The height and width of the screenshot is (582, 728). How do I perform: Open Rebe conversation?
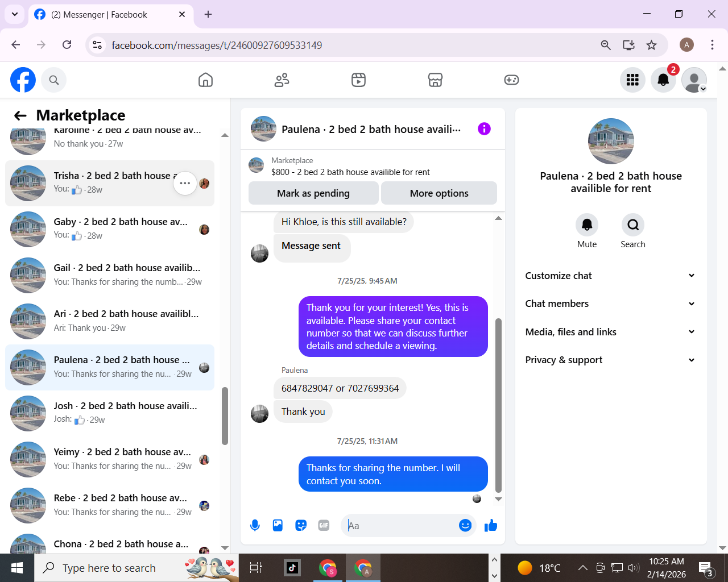click(110, 505)
